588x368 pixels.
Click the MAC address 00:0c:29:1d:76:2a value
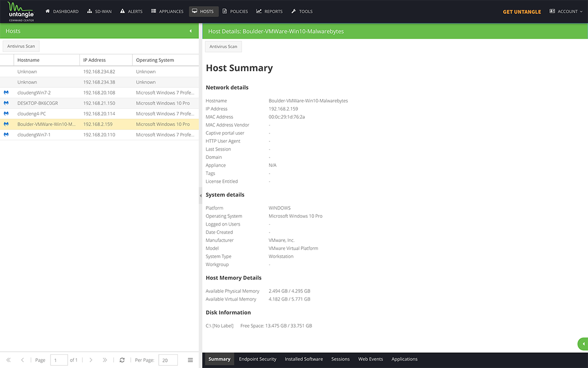(287, 117)
